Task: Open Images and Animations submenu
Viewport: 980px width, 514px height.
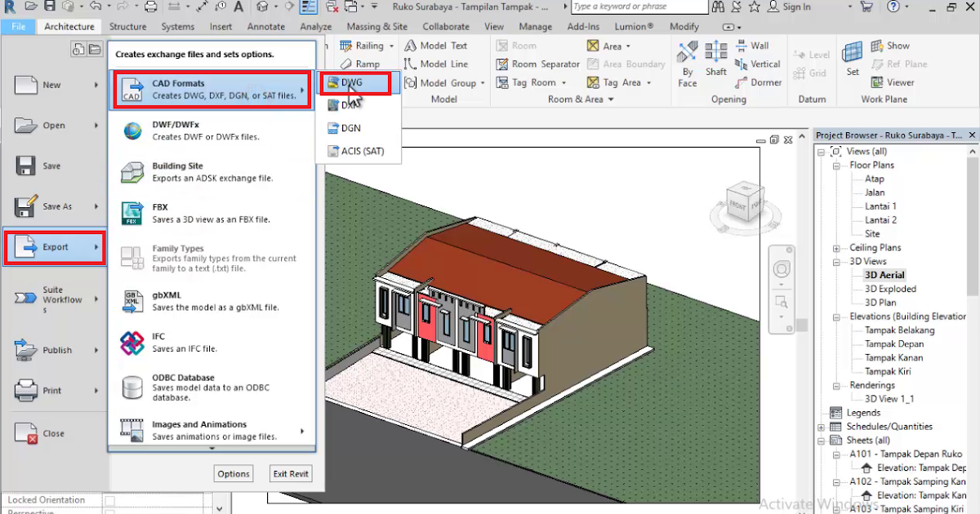Action: (x=212, y=430)
